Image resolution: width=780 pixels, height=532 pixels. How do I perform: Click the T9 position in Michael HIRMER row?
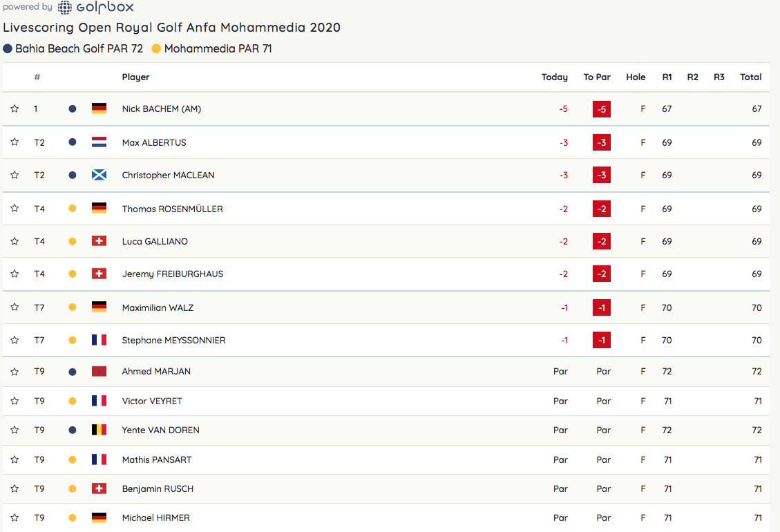(x=39, y=518)
